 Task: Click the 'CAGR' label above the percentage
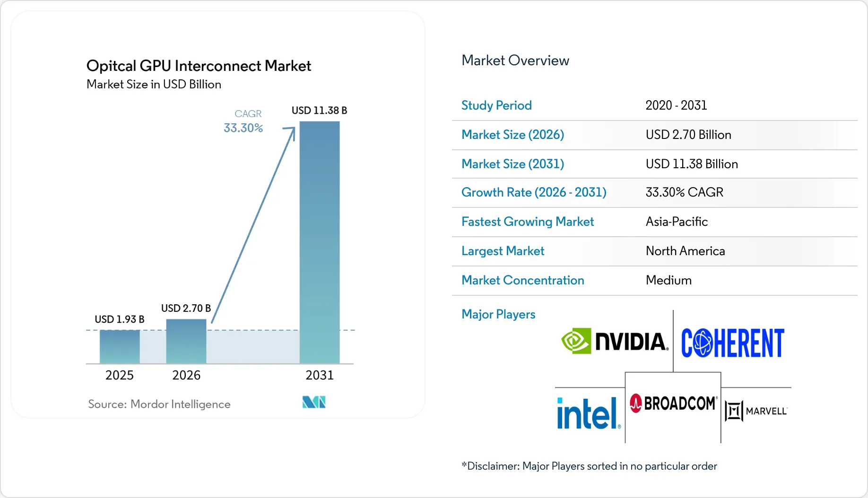click(248, 114)
